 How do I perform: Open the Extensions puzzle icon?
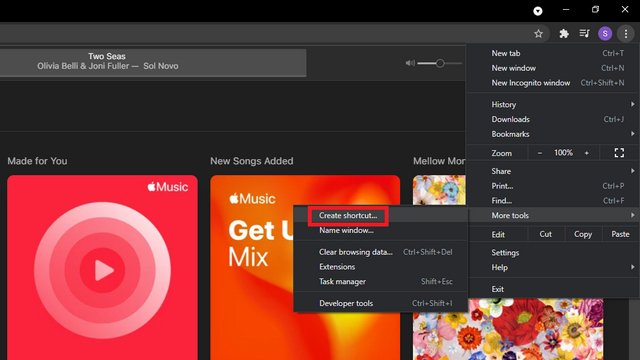coord(564,34)
